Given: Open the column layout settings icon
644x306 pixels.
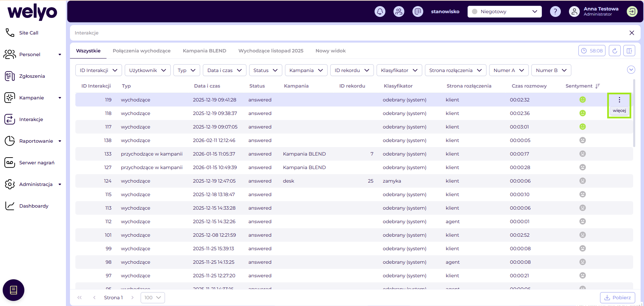Looking at the screenshot, I should (629, 51).
